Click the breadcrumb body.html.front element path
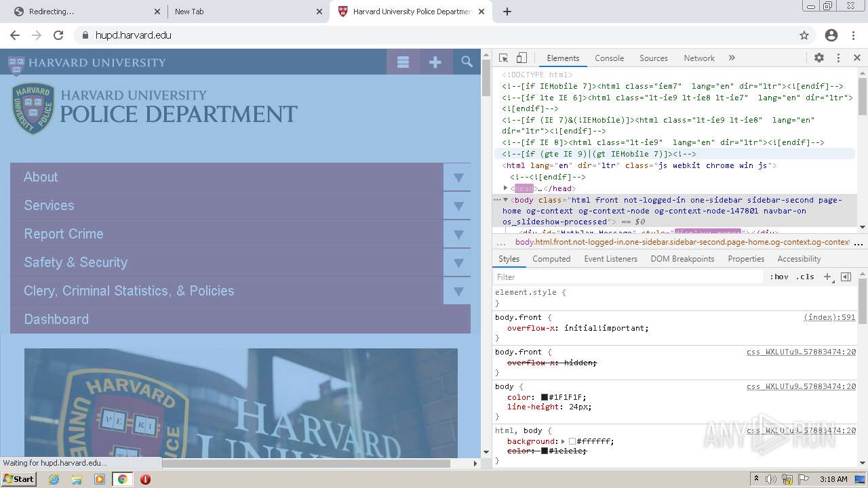The image size is (868, 488). click(682, 242)
